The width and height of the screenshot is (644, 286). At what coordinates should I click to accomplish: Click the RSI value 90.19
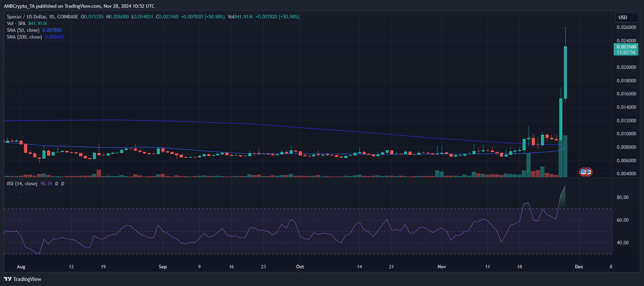[x=46, y=183]
